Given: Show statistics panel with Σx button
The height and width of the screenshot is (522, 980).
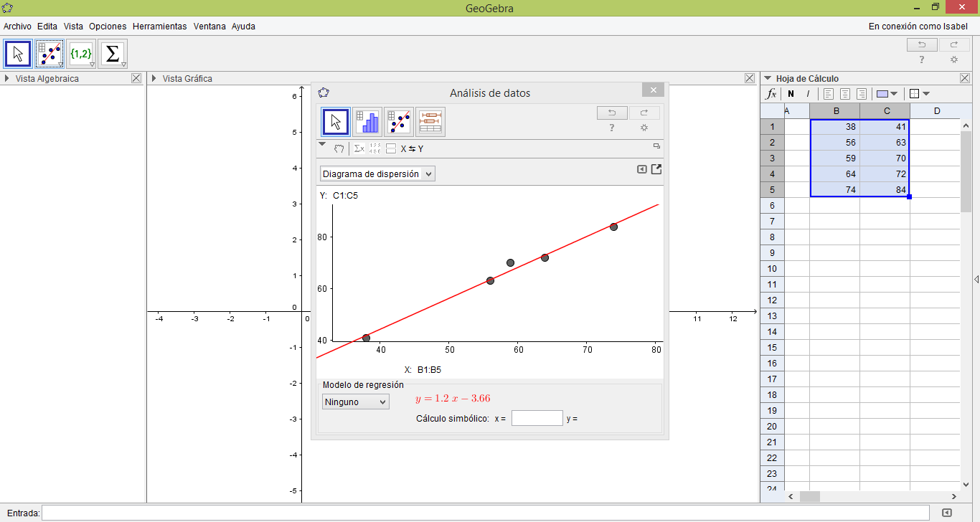Looking at the screenshot, I should pos(359,149).
